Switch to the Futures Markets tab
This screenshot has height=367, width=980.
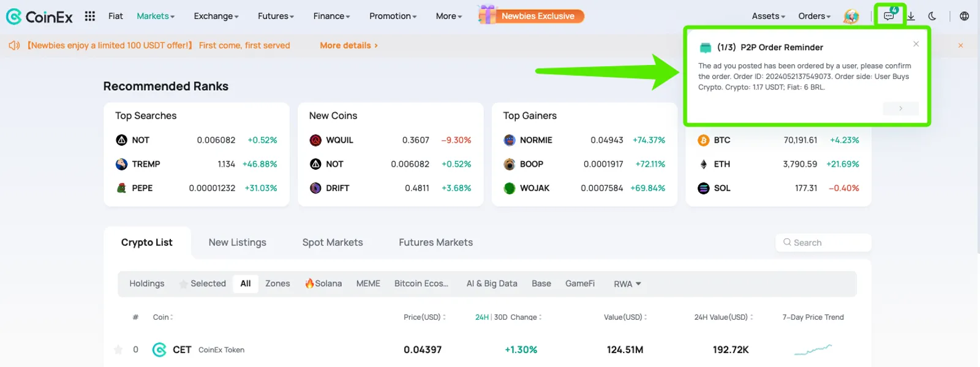tap(436, 243)
